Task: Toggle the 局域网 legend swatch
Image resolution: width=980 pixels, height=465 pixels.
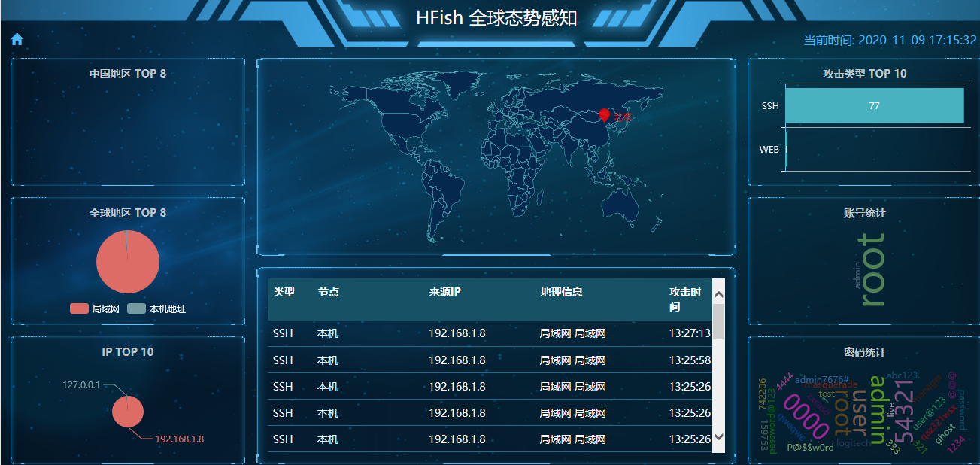Action: coord(80,308)
